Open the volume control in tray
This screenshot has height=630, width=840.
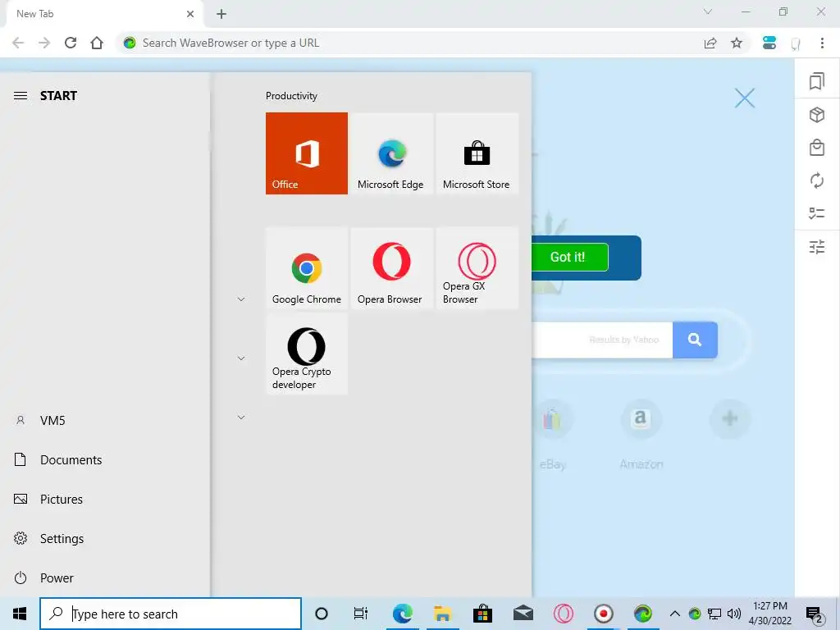(734, 614)
